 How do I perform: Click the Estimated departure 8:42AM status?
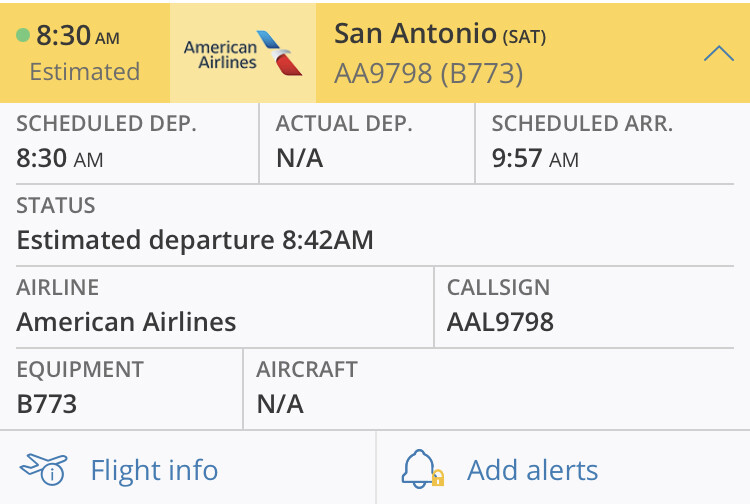195,240
